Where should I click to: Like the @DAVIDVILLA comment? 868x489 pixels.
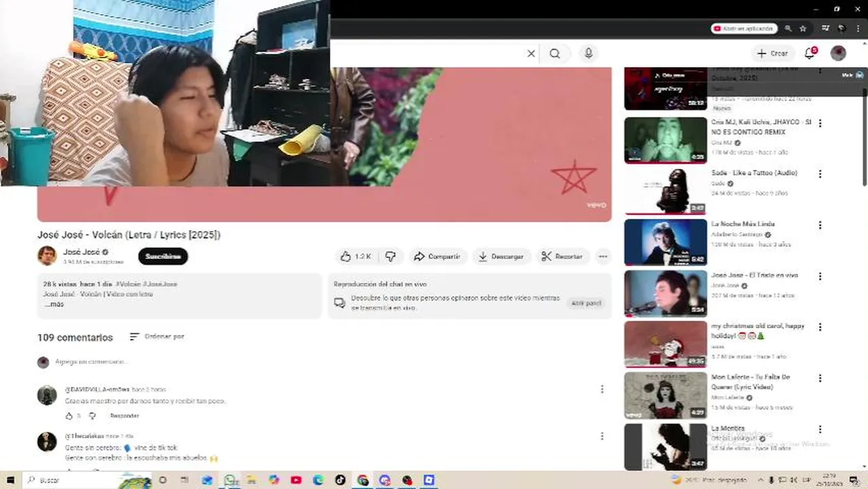click(69, 416)
